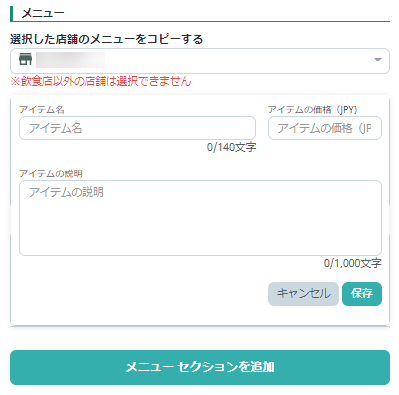Click the green accent bar beside メニュー

point(11,13)
